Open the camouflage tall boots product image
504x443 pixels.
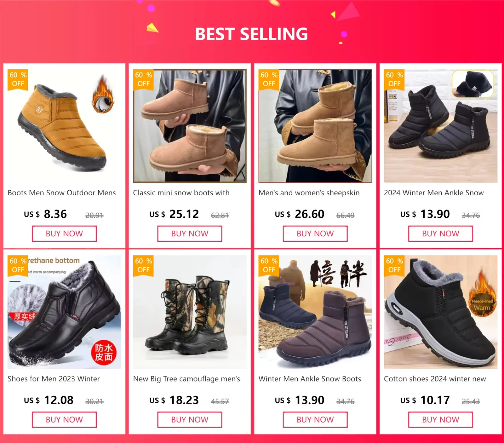pyautogui.click(x=190, y=312)
